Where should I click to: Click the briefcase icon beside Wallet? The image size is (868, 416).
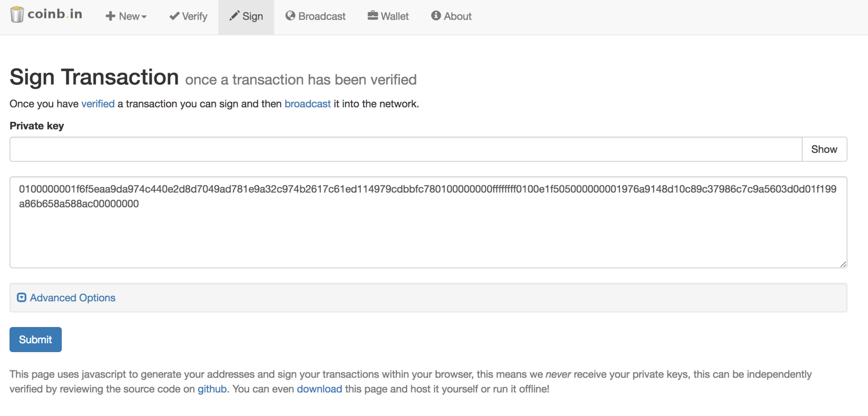click(373, 16)
